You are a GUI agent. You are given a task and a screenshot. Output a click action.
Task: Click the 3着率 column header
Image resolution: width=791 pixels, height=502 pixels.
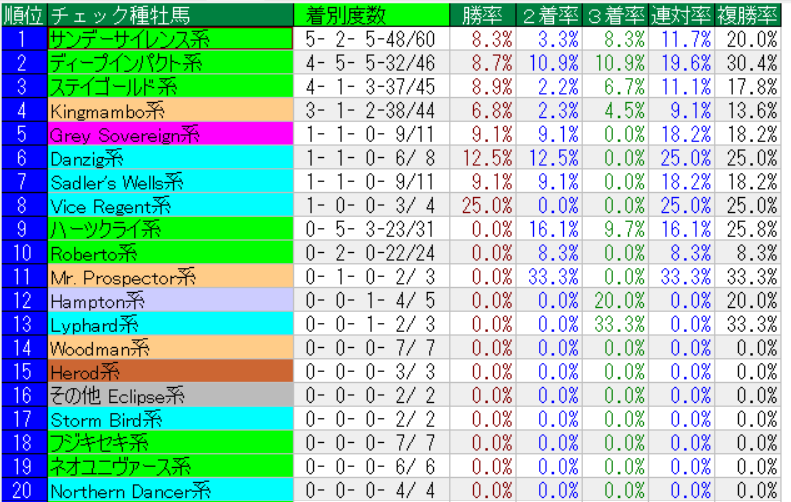615,14
